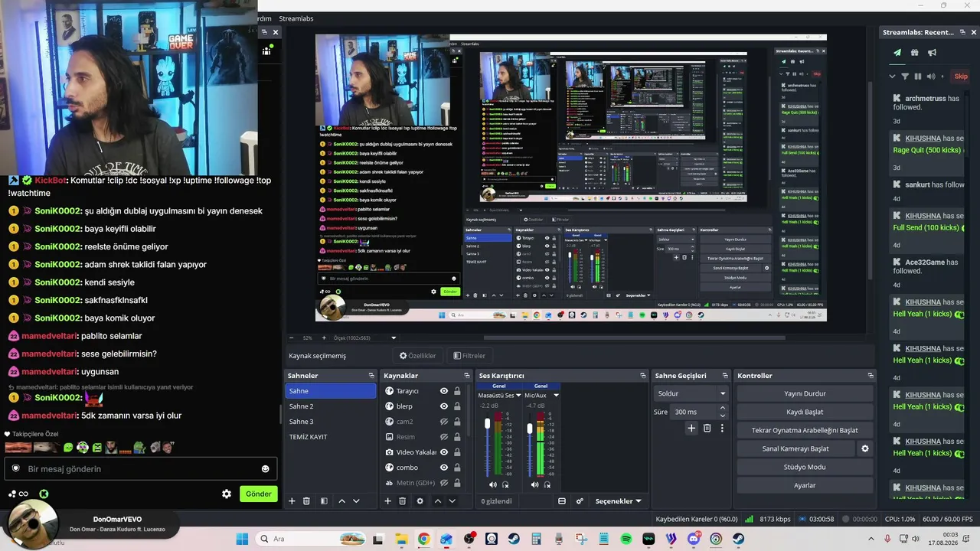The image size is (980, 551).
Task: Open transition properties three-dot menu
Action: click(x=721, y=429)
